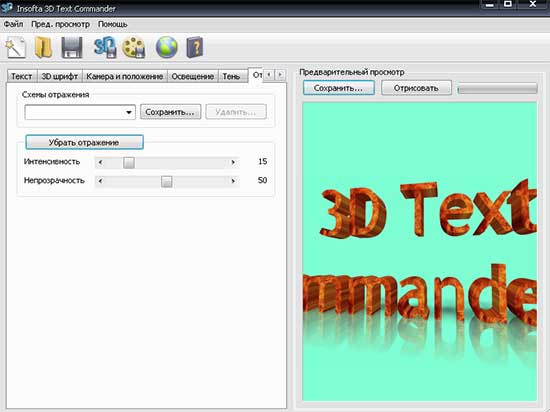This screenshot has width=550, height=412.
Task: Switch to the Освещение tab
Action: pos(193,76)
